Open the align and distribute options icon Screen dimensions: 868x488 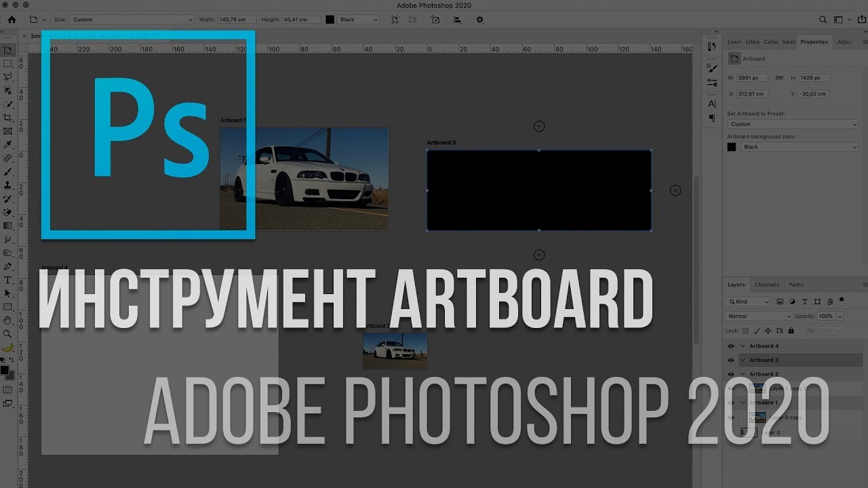[x=458, y=20]
